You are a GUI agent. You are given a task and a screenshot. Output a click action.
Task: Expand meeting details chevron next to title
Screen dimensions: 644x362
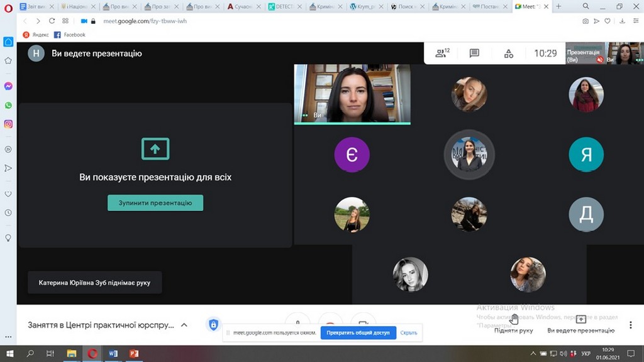click(184, 325)
